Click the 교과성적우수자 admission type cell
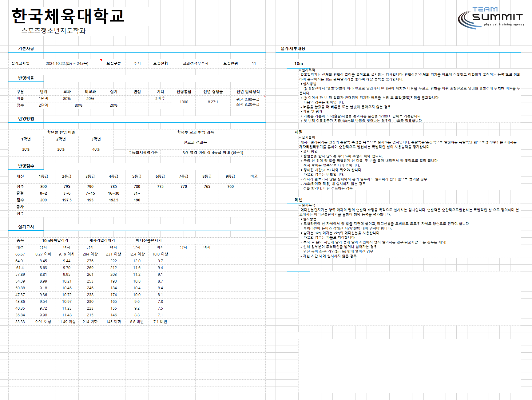Screen dimensions: 532x400 (196, 63)
